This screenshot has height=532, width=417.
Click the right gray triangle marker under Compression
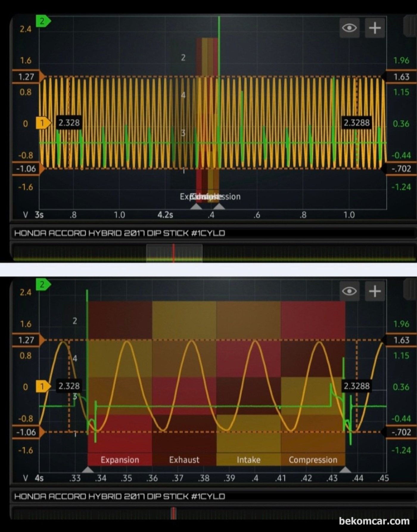pos(345,470)
